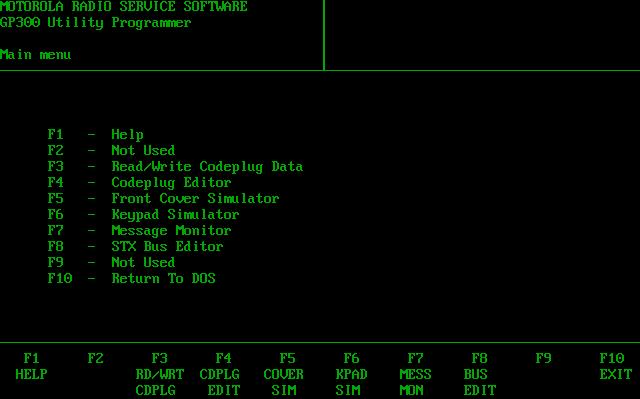640x399 pixels.
Task: Select the F2 Not Used entry
Action: coord(111,151)
